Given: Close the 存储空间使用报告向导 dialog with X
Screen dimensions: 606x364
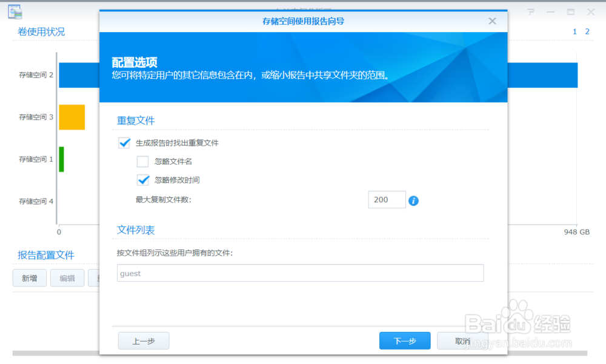Looking at the screenshot, I should pyautogui.click(x=492, y=21).
